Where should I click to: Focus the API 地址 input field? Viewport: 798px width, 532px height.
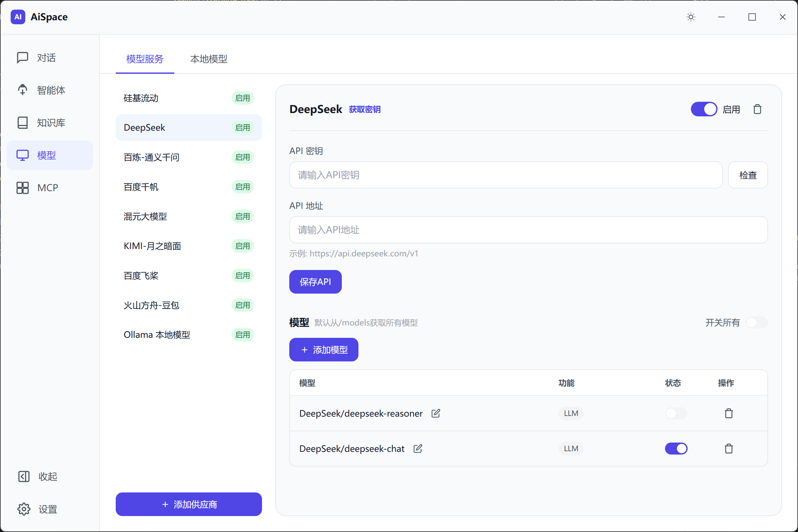pos(528,230)
